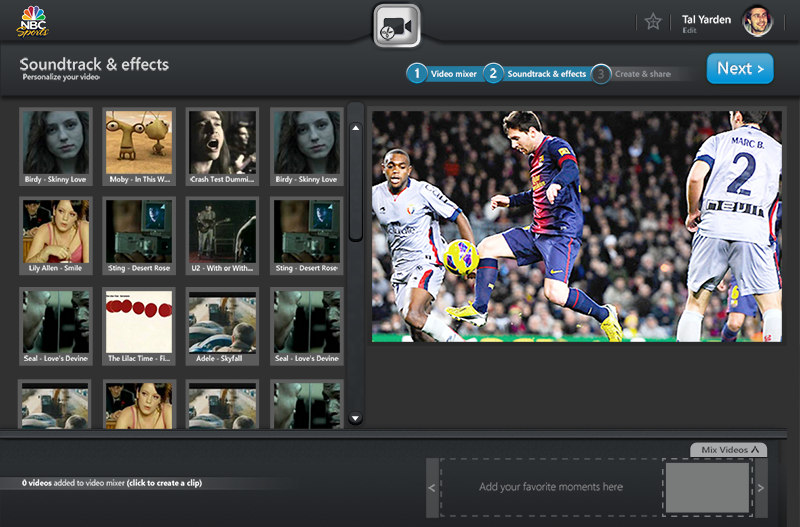Click the mixer tray right arrow
This screenshot has width=800, height=527.
pyautogui.click(x=761, y=488)
